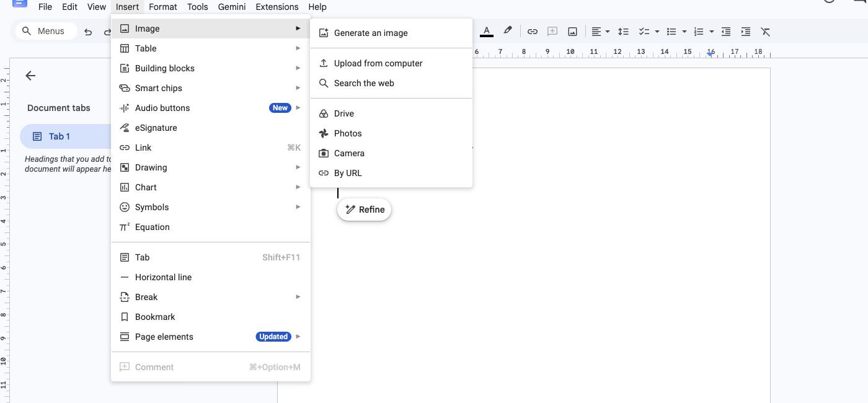The image size is (868, 403).
Task: Click the back arrow in tabs sidebar
Action: point(30,76)
